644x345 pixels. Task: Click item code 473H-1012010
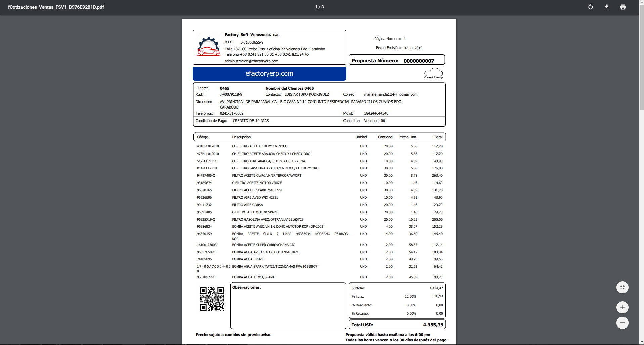click(208, 154)
